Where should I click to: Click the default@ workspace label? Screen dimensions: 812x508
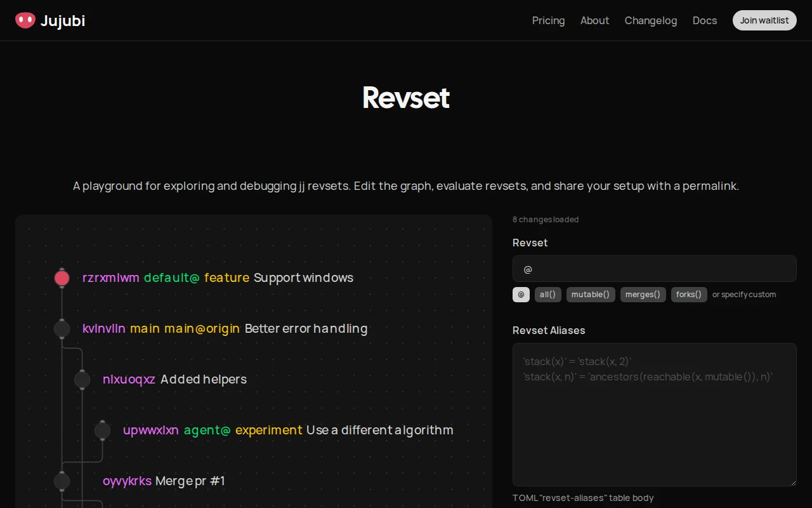click(x=172, y=277)
